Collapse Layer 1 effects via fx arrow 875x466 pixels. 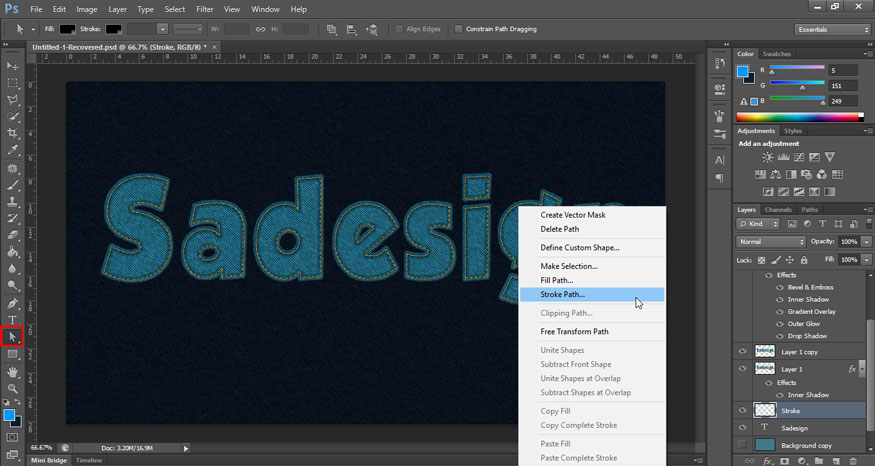point(862,369)
